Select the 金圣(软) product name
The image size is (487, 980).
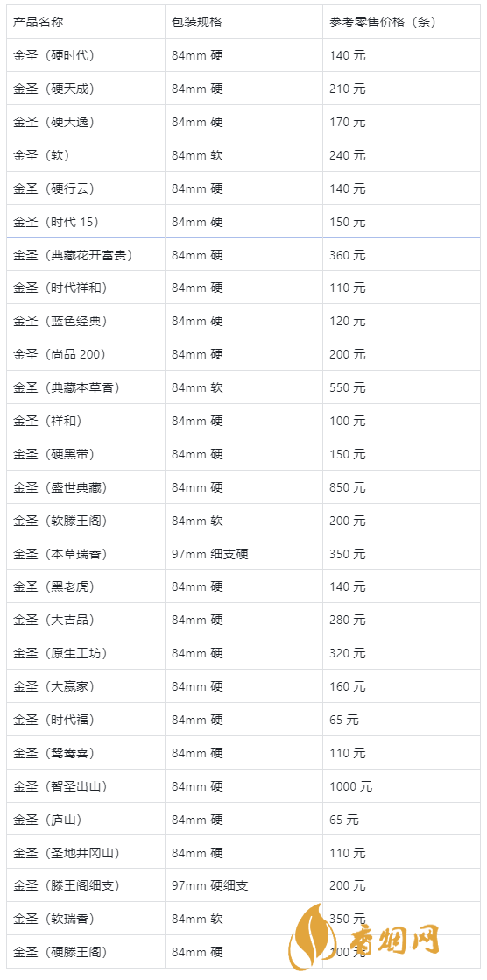click(x=40, y=155)
